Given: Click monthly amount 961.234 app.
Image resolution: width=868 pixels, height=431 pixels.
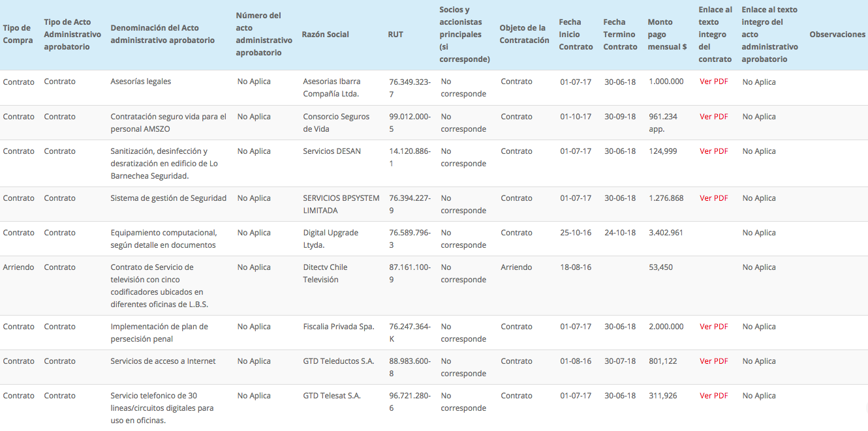Looking at the screenshot, I should click(x=663, y=123).
